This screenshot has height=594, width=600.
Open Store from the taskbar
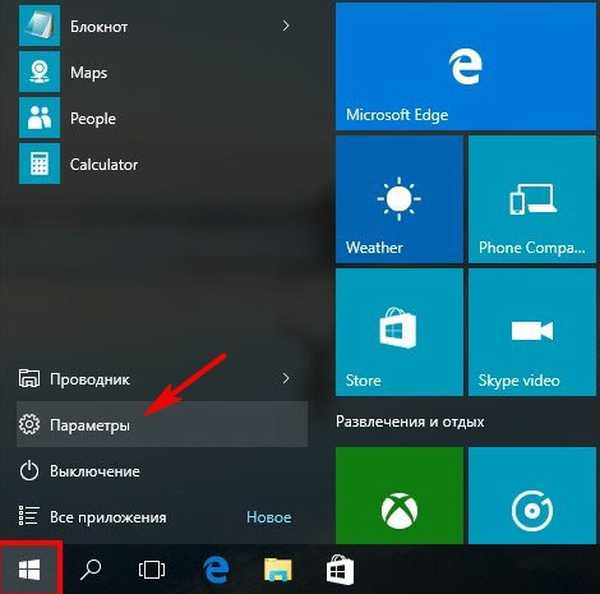(x=339, y=569)
